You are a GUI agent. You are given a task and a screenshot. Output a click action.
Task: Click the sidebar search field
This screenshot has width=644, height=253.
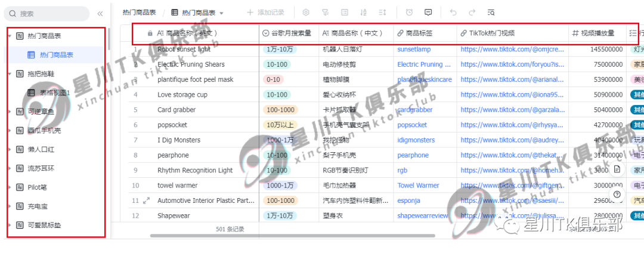coord(47,14)
